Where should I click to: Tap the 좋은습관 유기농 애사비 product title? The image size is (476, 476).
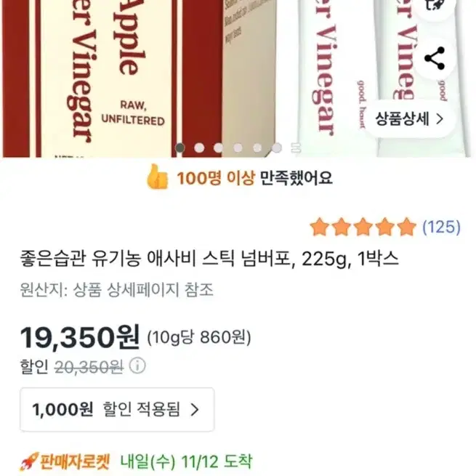point(209,260)
